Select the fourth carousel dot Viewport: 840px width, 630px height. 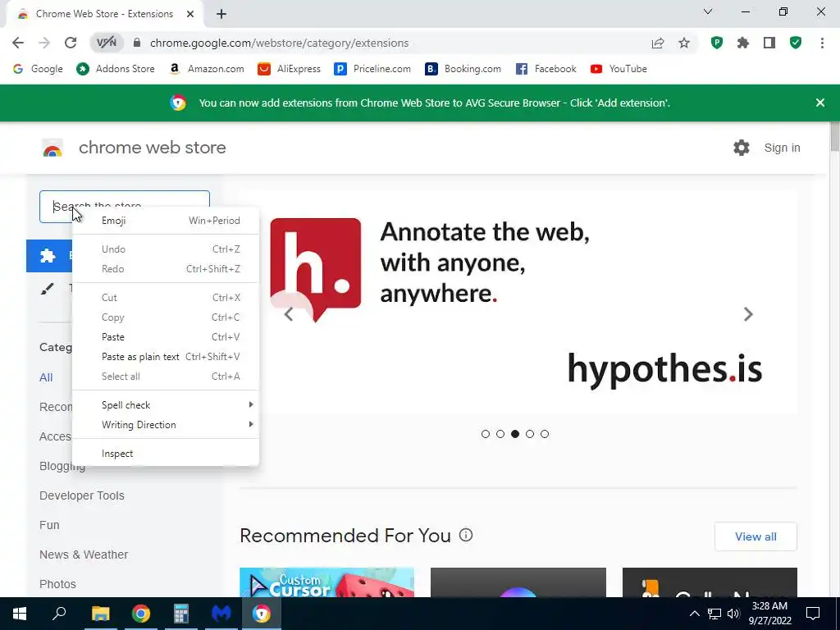530,434
